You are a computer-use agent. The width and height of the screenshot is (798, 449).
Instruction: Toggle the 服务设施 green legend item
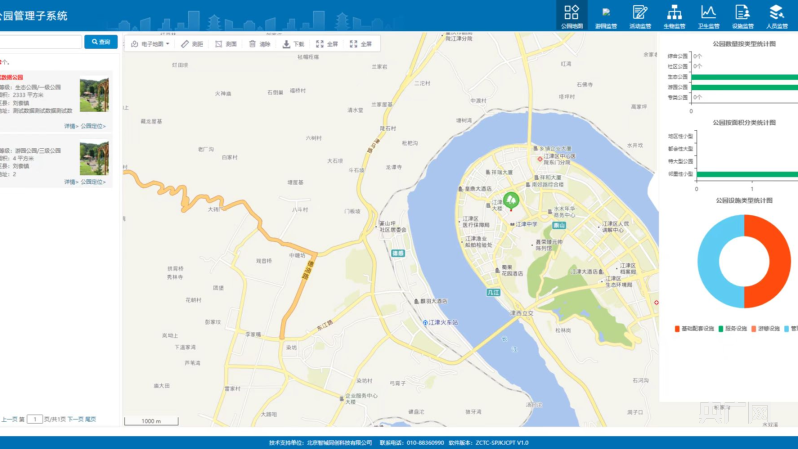click(x=733, y=329)
